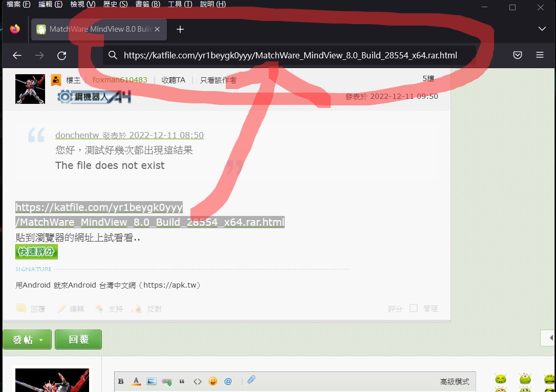Oppose the post with 反對
This screenshot has height=392, width=556.
click(x=147, y=309)
